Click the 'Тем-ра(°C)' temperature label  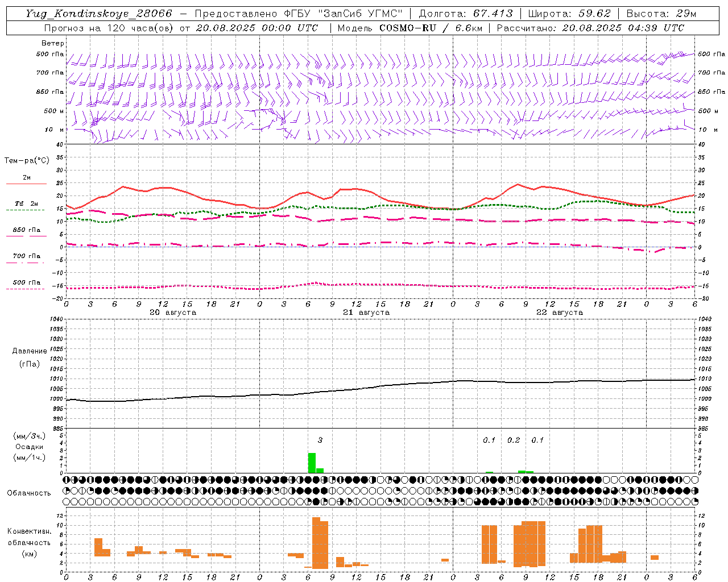tap(27, 161)
